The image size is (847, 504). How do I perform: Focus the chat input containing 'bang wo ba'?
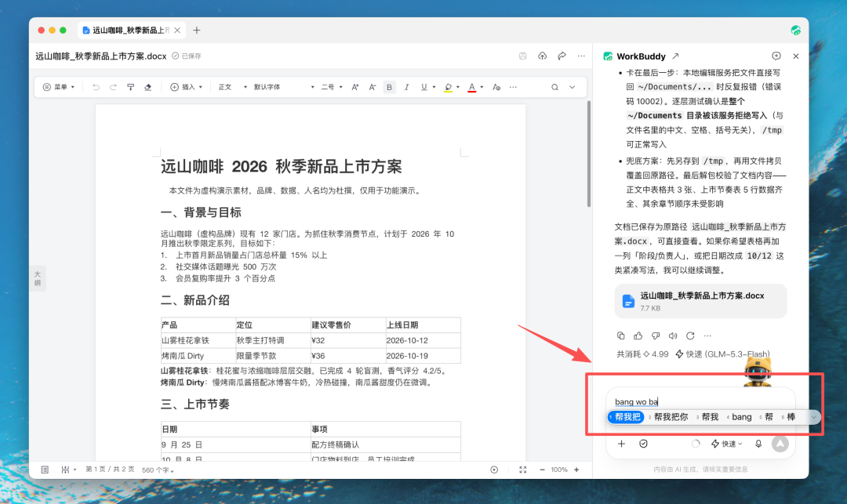click(x=700, y=401)
